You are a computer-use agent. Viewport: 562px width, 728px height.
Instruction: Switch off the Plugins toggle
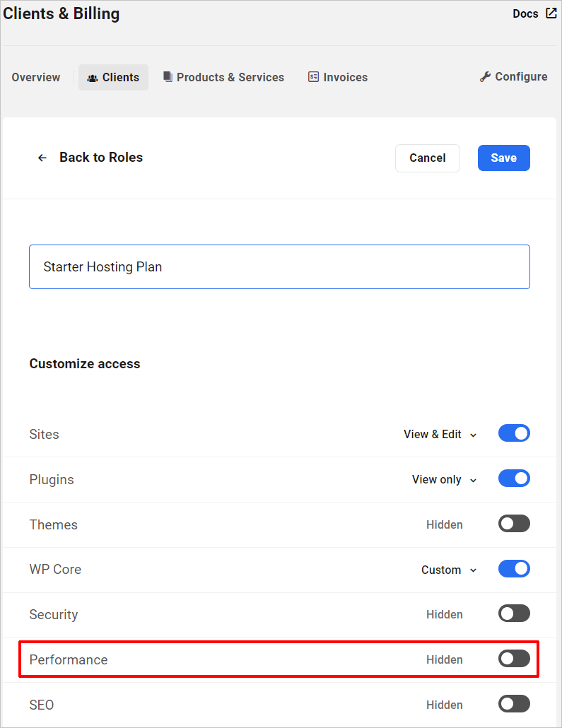[514, 478]
